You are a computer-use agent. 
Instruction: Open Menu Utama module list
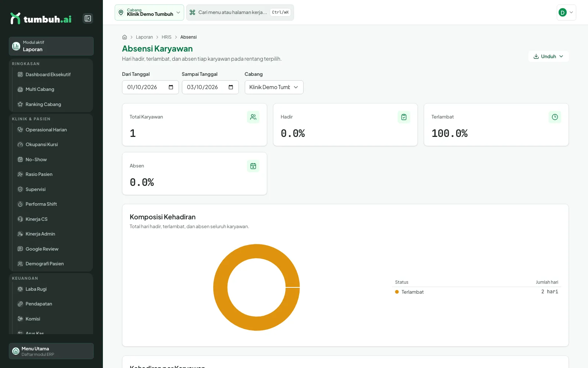51,351
